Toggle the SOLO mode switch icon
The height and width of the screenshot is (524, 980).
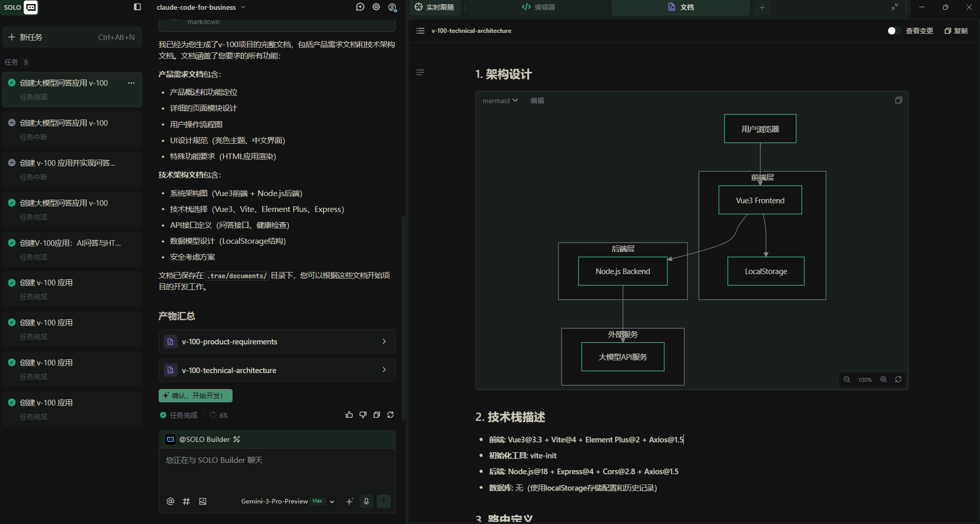click(x=31, y=7)
